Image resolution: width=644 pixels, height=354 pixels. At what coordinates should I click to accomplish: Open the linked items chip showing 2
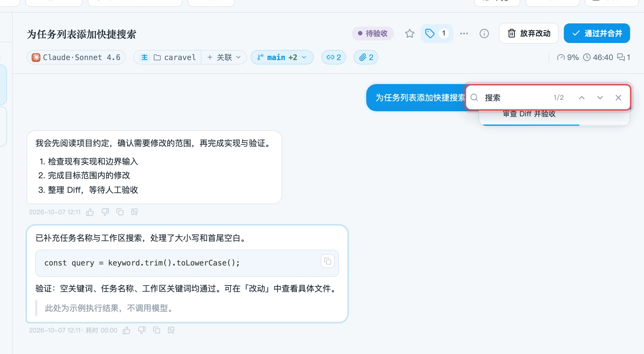click(x=333, y=57)
